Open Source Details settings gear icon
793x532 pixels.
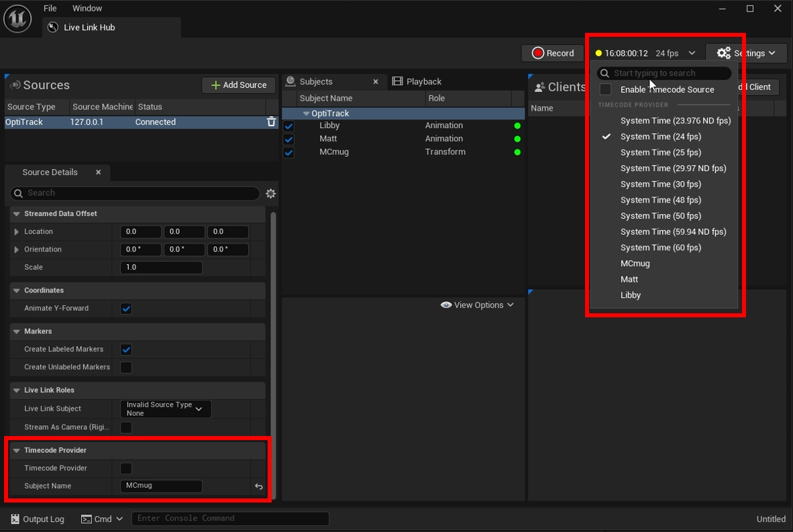tap(270, 193)
